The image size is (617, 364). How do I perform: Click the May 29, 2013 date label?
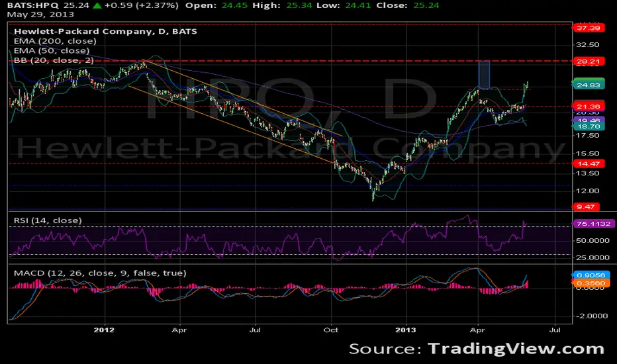40,15
